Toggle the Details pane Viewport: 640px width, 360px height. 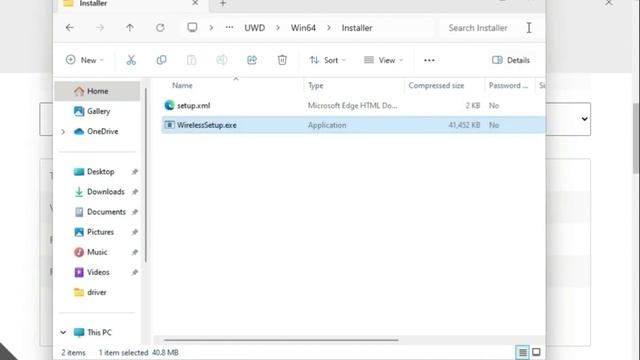tap(511, 60)
